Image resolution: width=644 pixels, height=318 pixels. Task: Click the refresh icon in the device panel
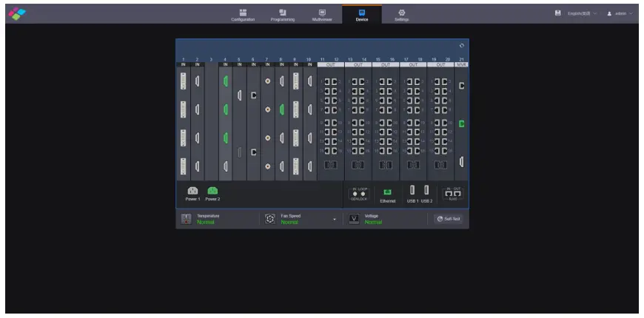[x=461, y=46]
